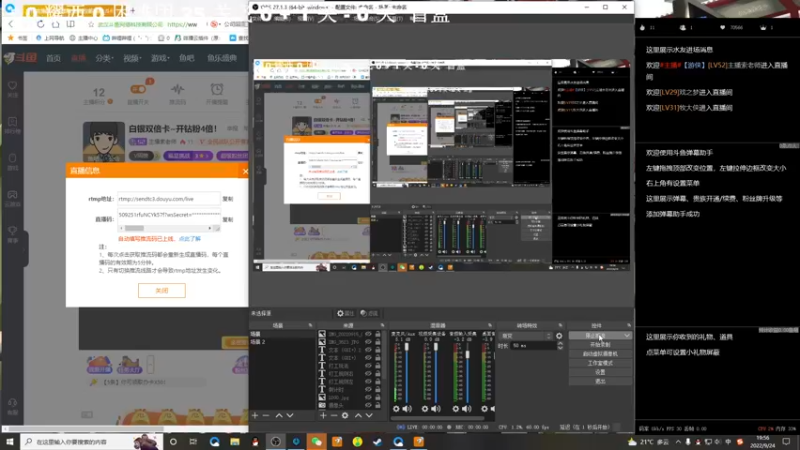Image resolution: width=800 pixels, height=450 pixels.
Task: Add a new source with the plus icon
Action: (x=323, y=415)
